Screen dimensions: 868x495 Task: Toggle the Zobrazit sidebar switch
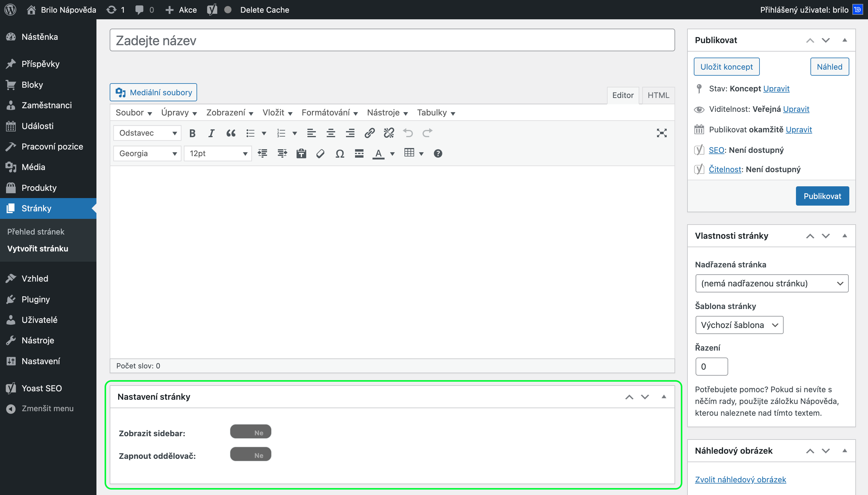pyautogui.click(x=250, y=432)
